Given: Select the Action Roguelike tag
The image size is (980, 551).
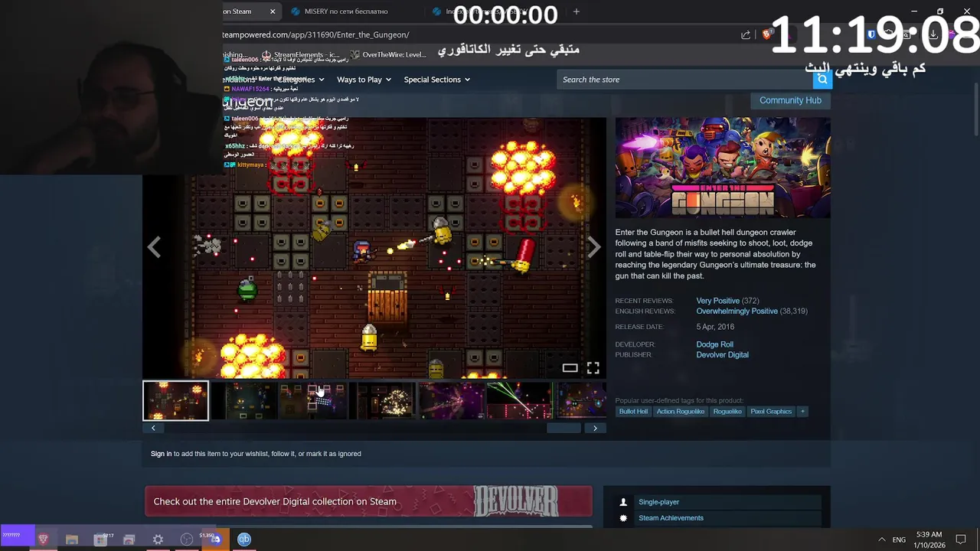Looking at the screenshot, I should pyautogui.click(x=680, y=412).
